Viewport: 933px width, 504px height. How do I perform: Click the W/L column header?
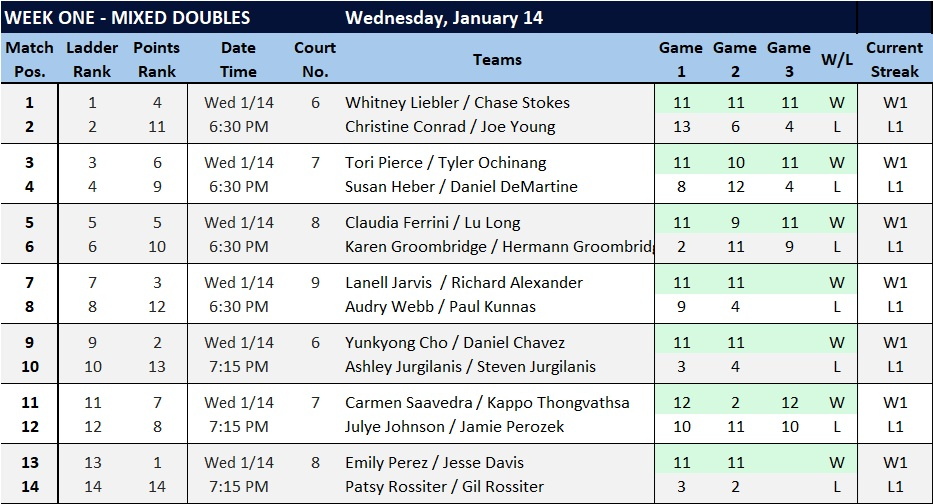click(x=835, y=60)
